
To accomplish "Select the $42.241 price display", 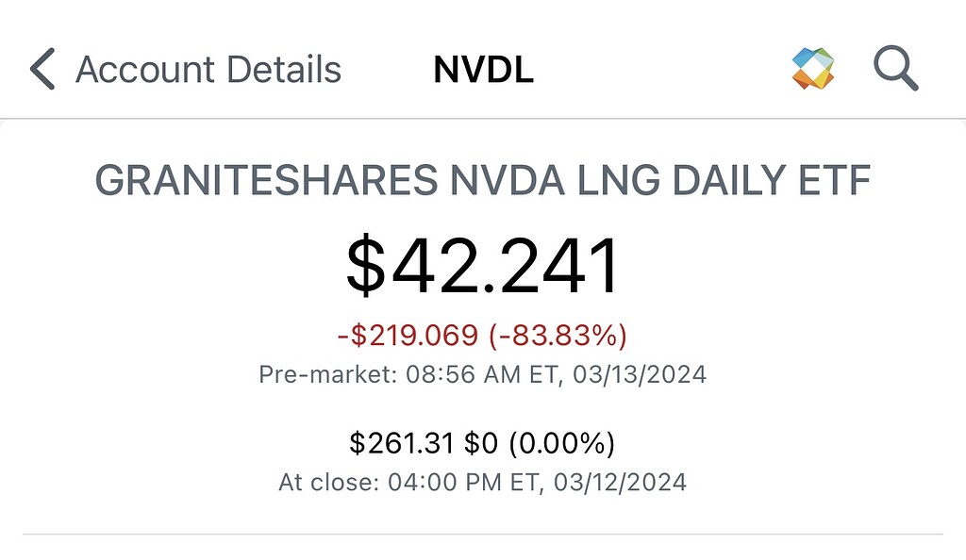I will (x=483, y=264).
